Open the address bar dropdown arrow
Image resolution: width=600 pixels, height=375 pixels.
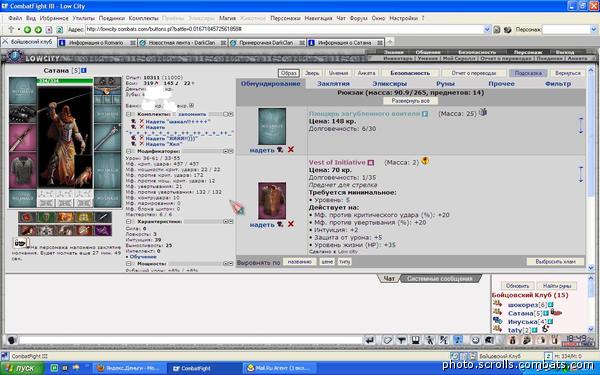487,29
